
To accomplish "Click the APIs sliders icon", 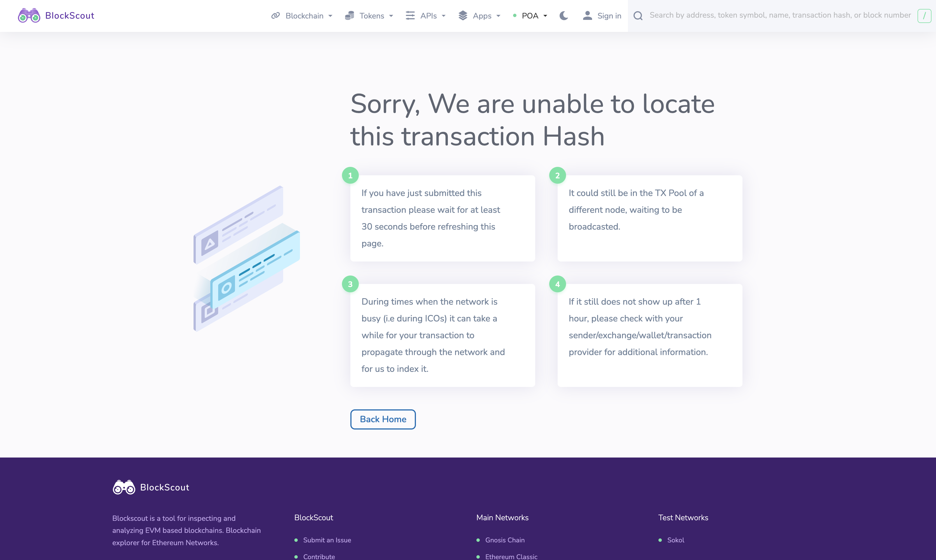I will 410,15.
